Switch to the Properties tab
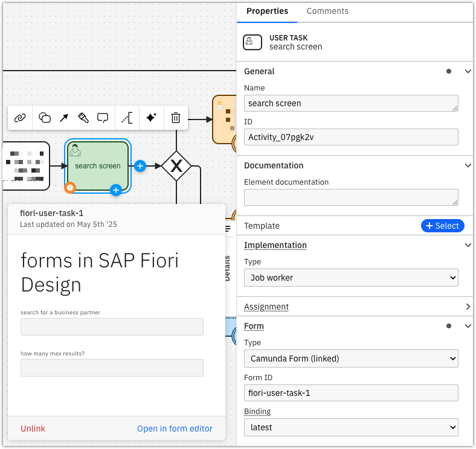The width and height of the screenshot is (476, 449). pos(267,11)
